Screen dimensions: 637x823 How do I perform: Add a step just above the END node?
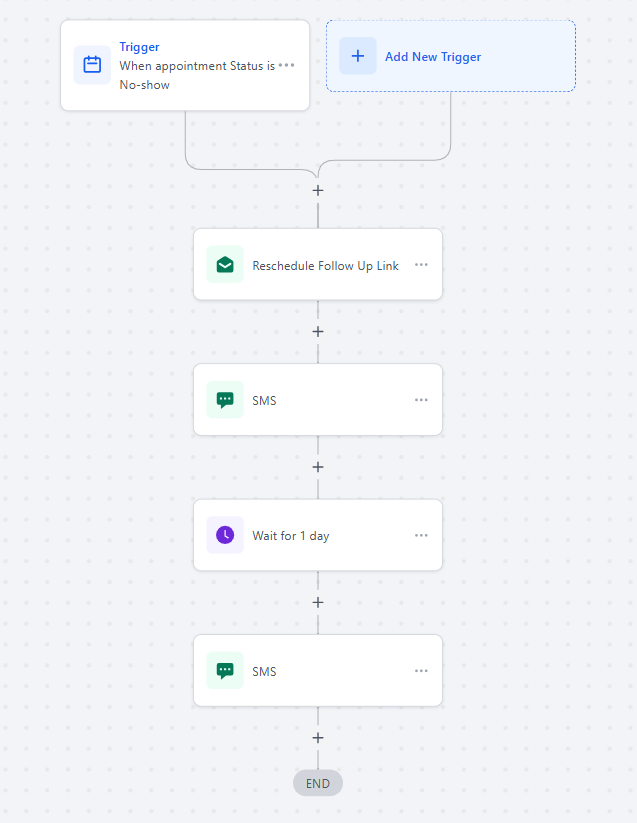click(x=318, y=738)
